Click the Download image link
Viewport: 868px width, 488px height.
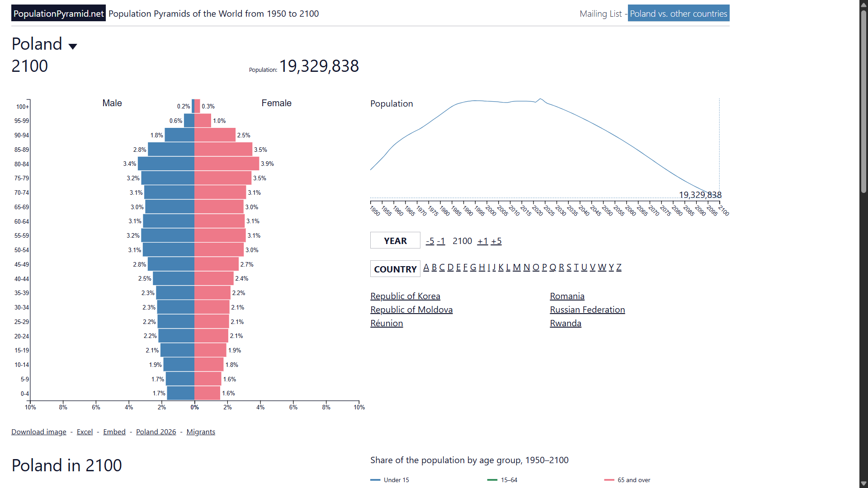(39, 432)
